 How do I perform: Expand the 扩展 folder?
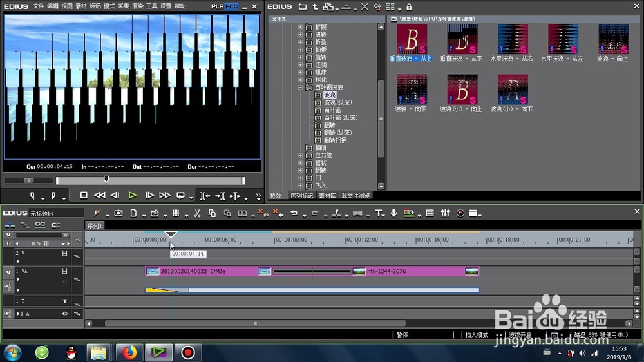point(300,27)
